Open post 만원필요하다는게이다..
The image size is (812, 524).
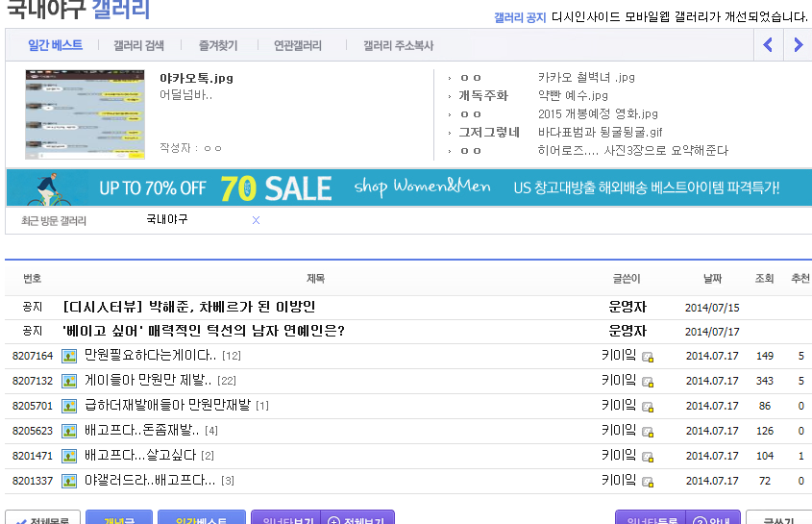tap(150, 355)
